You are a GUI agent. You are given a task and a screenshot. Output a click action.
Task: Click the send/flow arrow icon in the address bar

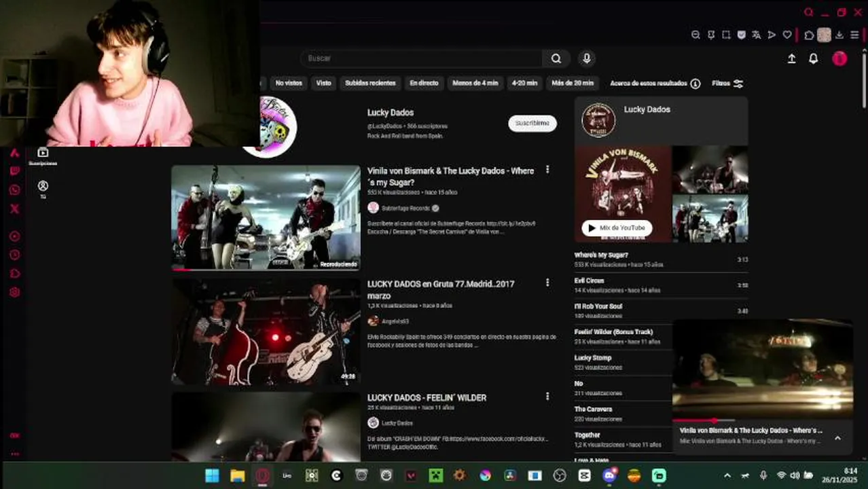[x=772, y=35]
